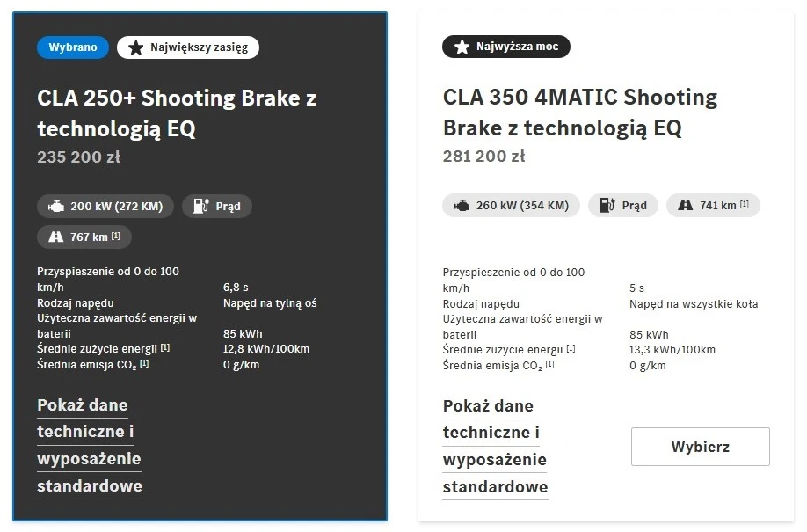Click the road icon beside 741 km range
Screen dimensions: 807x532
(x=686, y=206)
